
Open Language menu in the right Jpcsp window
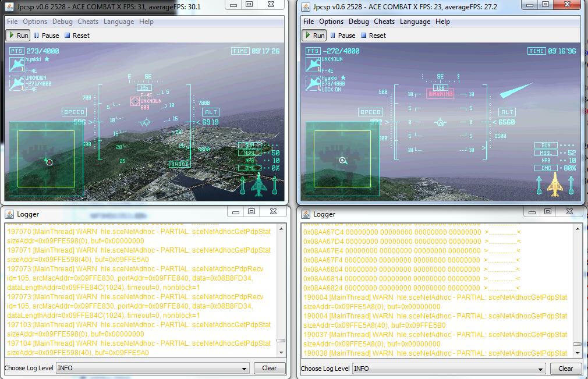pos(415,22)
